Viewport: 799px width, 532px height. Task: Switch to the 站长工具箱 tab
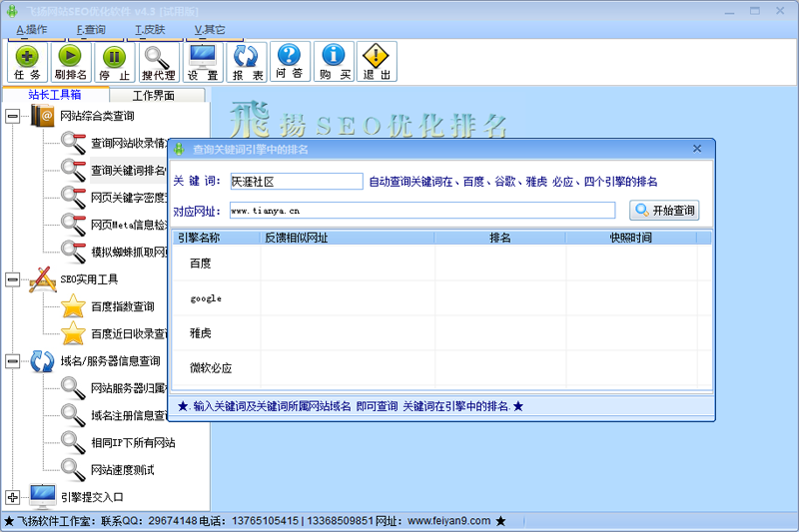[x=55, y=95]
